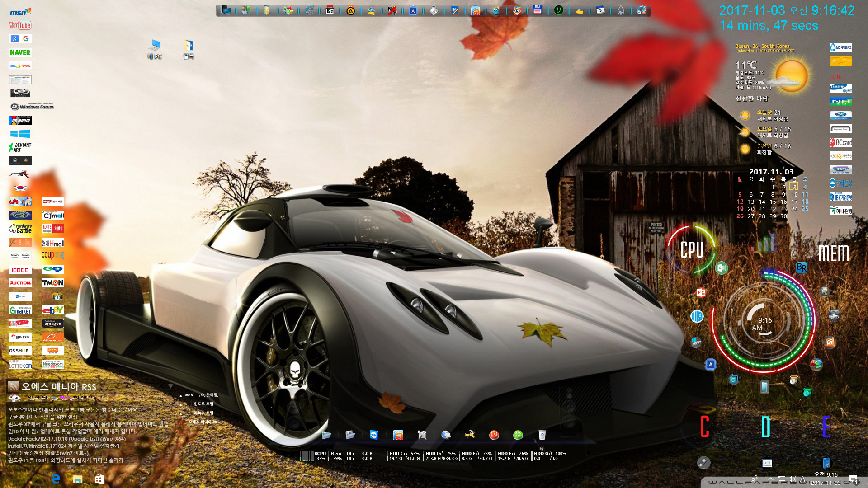Open RSS item 'UpdatePack7R2-17.10.10 (Update List)'
The height and width of the screenshot is (488, 868).
coord(66,438)
